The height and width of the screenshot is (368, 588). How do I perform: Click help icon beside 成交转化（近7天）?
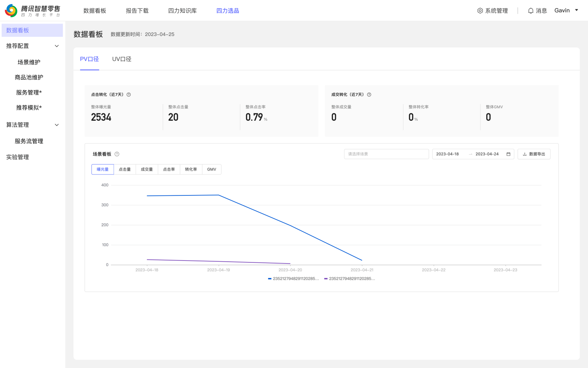tap(369, 95)
